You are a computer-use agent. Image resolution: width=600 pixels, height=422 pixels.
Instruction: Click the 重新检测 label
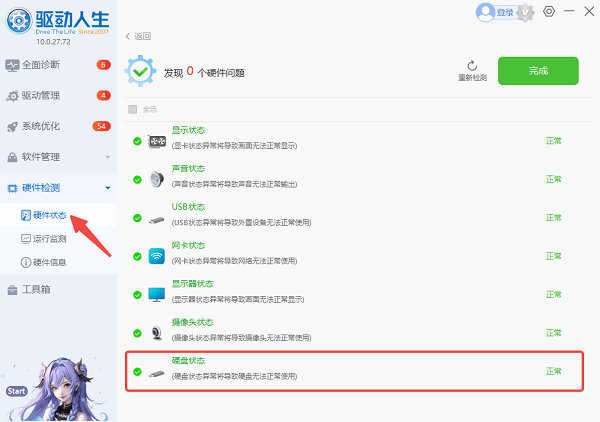tap(473, 78)
